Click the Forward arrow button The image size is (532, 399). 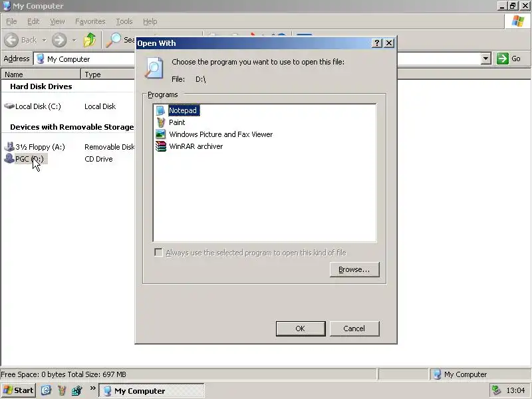click(59, 40)
